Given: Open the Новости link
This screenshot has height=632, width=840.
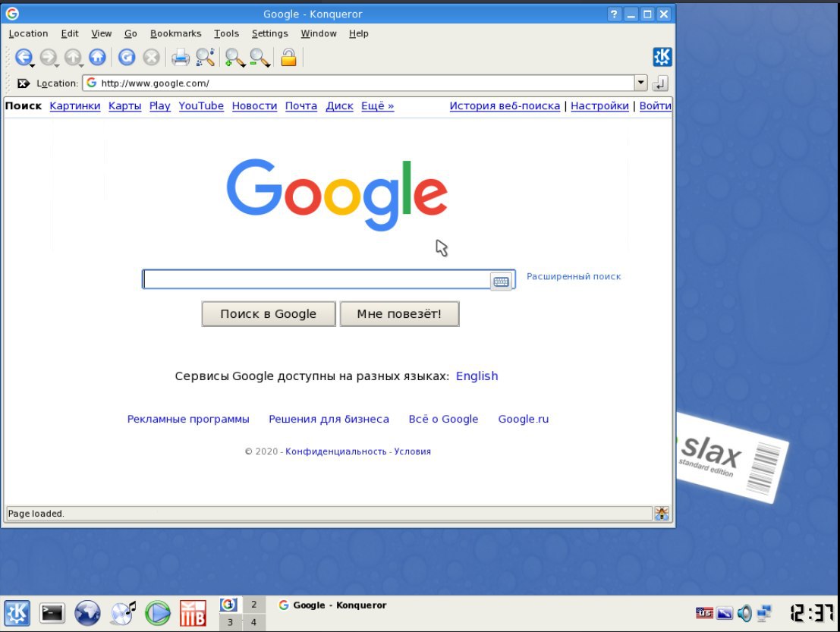Looking at the screenshot, I should coord(254,106).
